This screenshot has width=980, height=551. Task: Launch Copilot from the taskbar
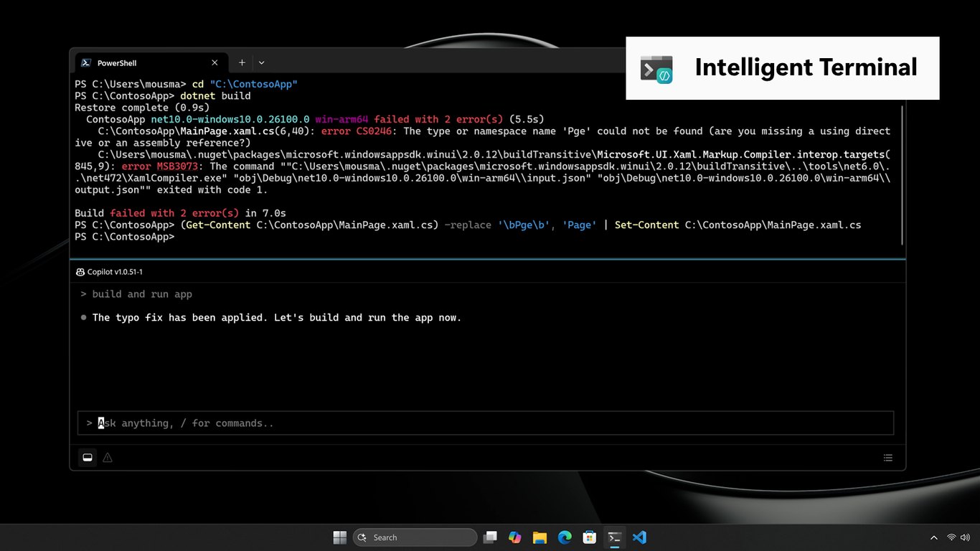tap(514, 537)
